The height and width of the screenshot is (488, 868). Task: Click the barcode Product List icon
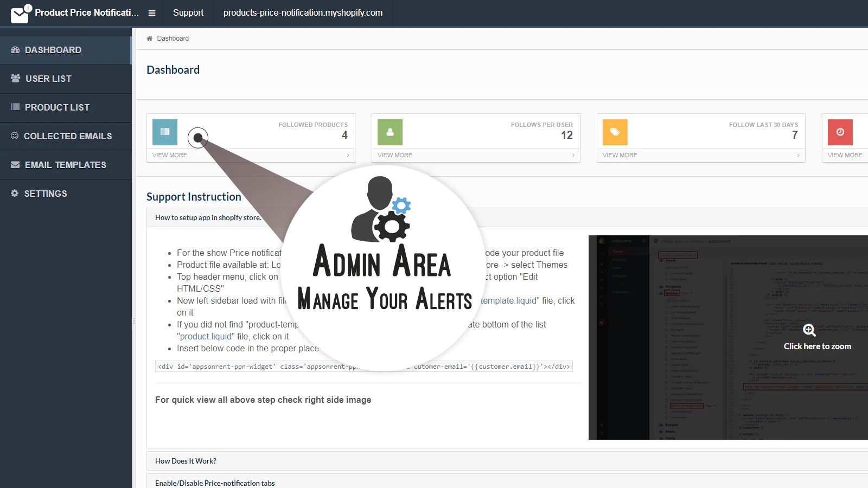[15, 107]
